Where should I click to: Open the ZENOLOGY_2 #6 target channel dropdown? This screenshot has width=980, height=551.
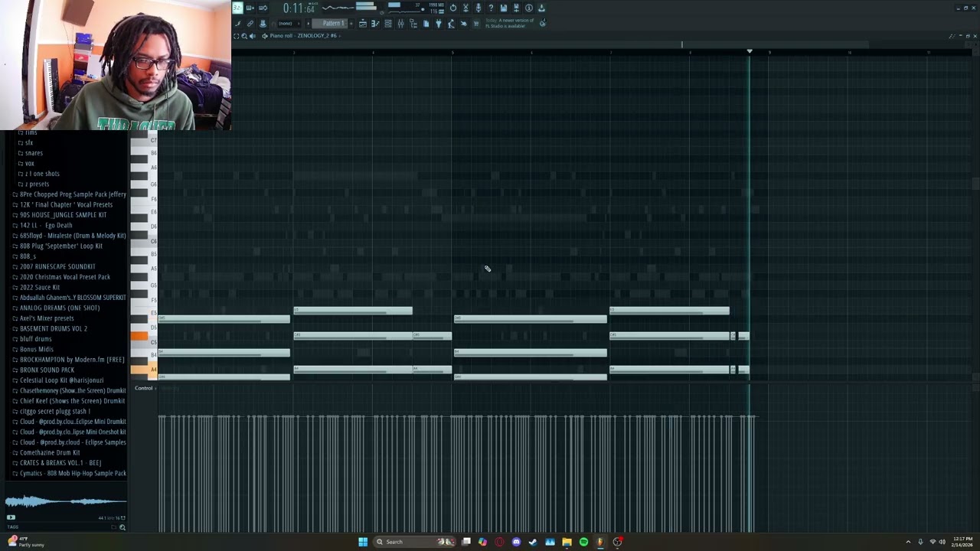(x=318, y=36)
